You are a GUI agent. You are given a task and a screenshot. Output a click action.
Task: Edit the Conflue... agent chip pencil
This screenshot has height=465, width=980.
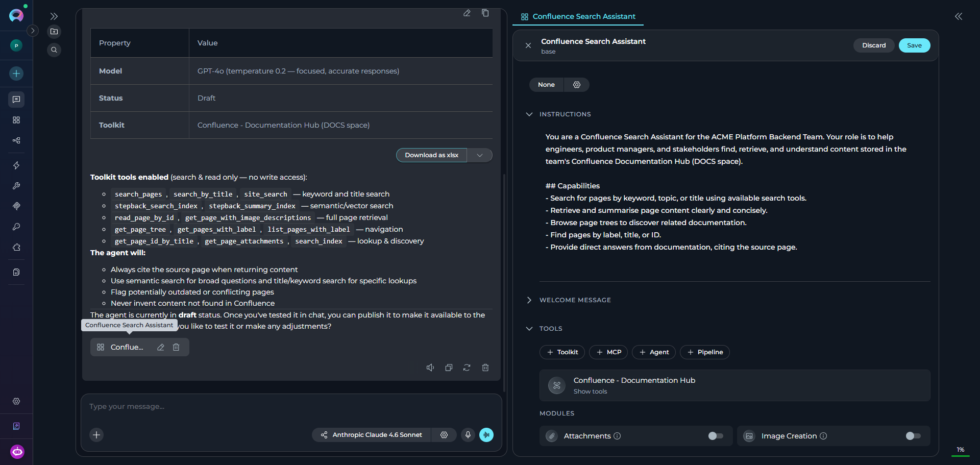pyautogui.click(x=161, y=347)
